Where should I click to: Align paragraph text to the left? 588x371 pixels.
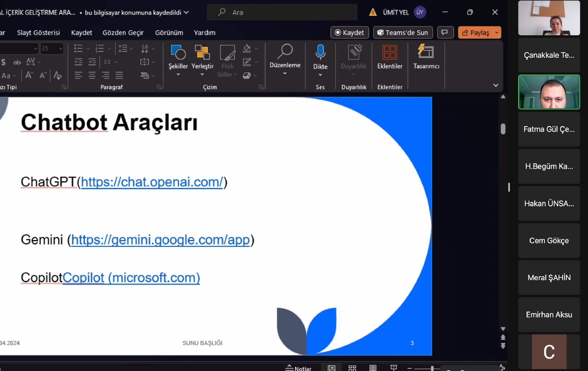click(78, 75)
